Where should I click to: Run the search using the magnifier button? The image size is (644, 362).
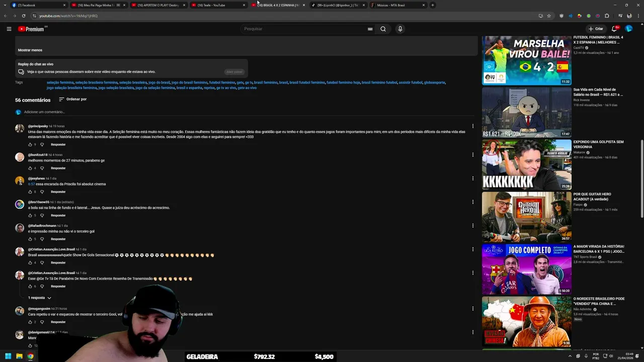click(x=383, y=29)
